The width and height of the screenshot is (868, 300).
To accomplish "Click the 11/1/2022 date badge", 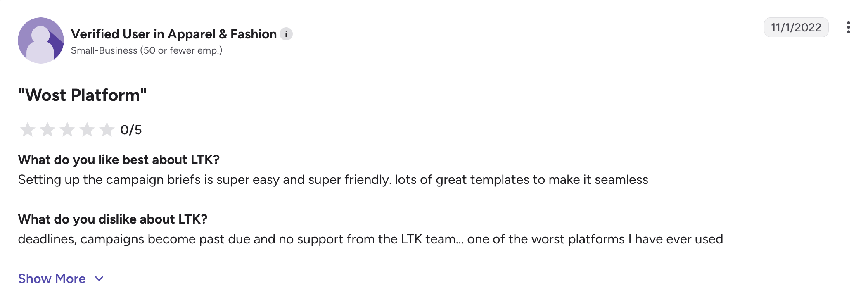I will [796, 27].
